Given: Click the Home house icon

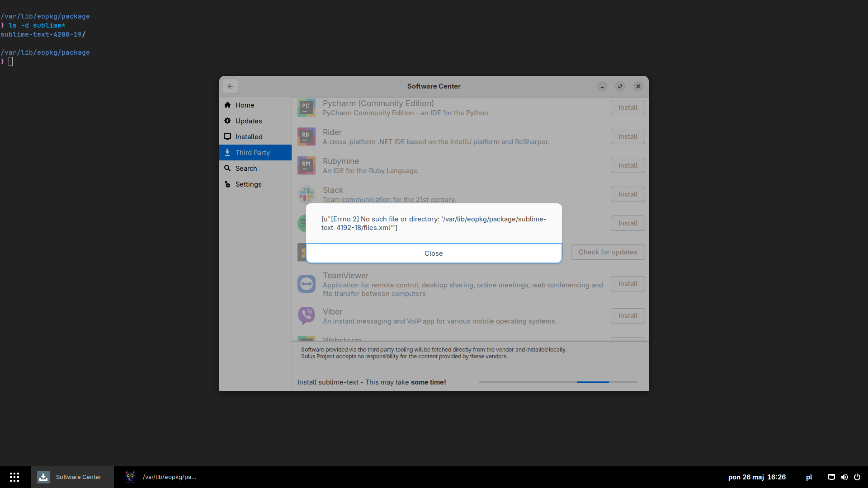Looking at the screenshot, I should pos(227,105).
